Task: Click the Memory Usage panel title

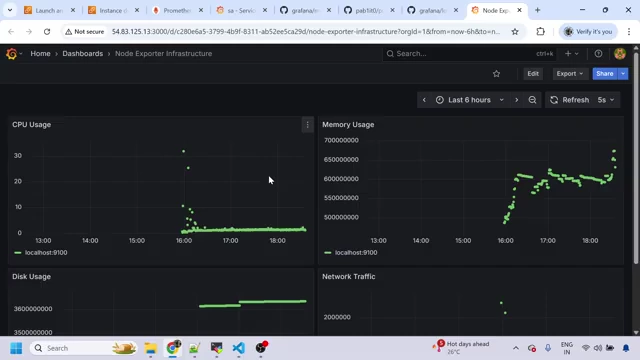Action: [x=348, y=125]
